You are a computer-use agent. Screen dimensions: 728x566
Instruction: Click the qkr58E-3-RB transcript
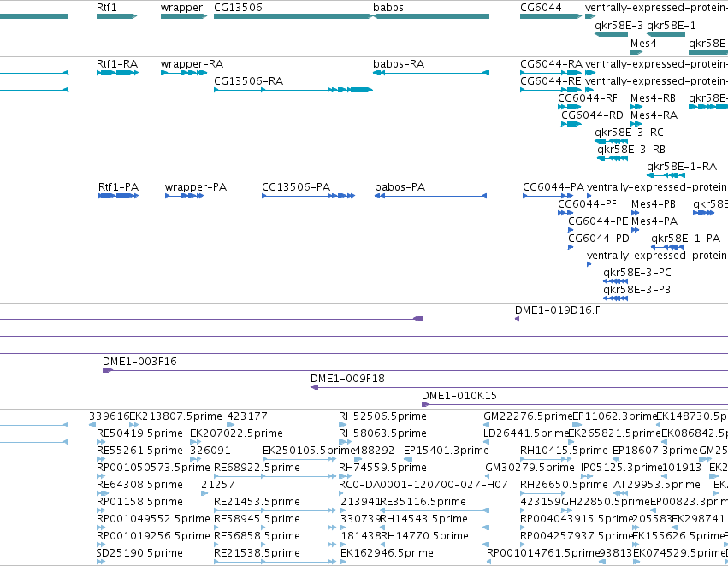coord(613,158)
